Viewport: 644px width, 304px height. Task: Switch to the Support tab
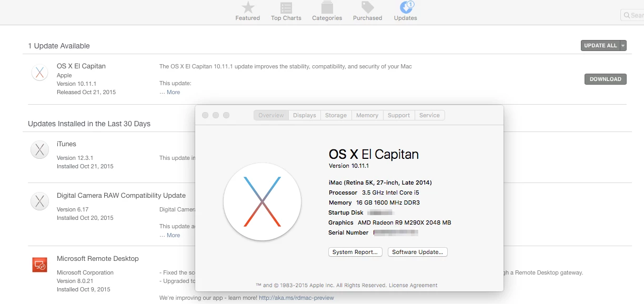click(x=399, y=115)
